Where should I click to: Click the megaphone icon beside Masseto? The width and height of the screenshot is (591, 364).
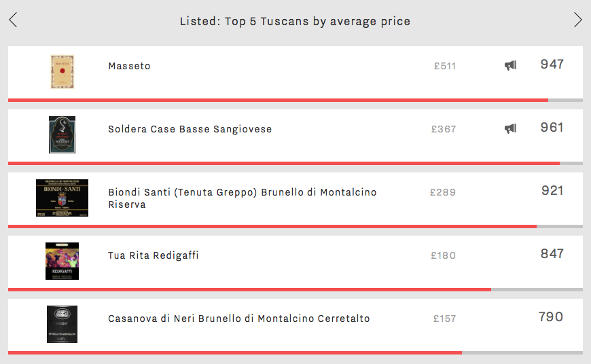(510, 66)
